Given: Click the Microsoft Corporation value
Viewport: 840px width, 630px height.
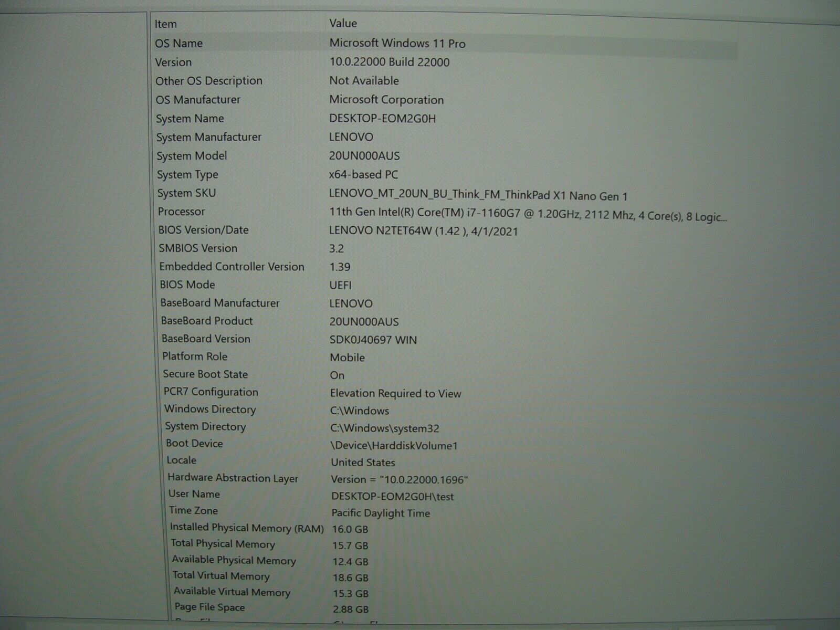Looking at the screenshot, I should tap(386, 100).
